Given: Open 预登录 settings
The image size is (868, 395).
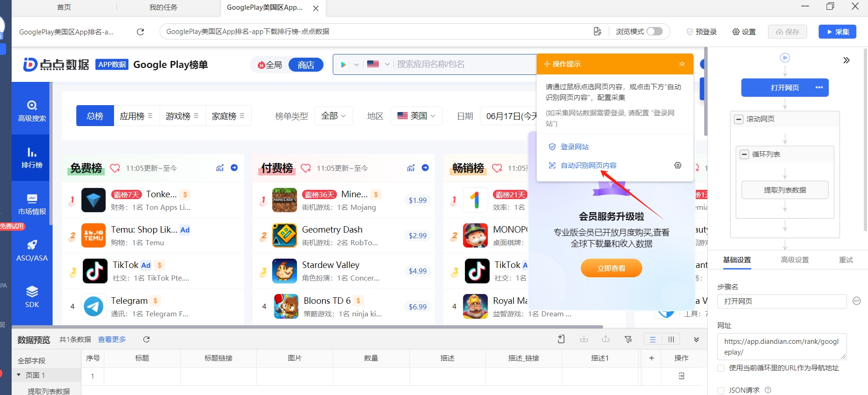Looking at the screenshot, I should click(701, 32).
